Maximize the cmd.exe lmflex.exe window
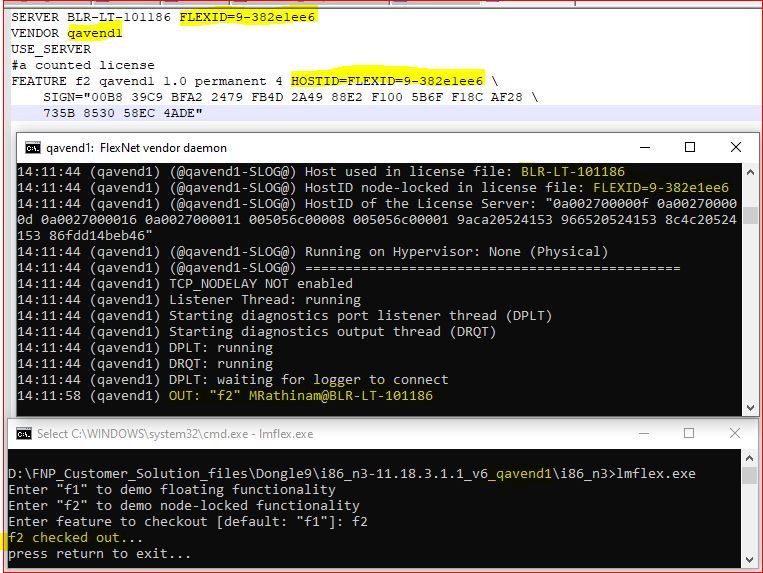 coord(689,433)
